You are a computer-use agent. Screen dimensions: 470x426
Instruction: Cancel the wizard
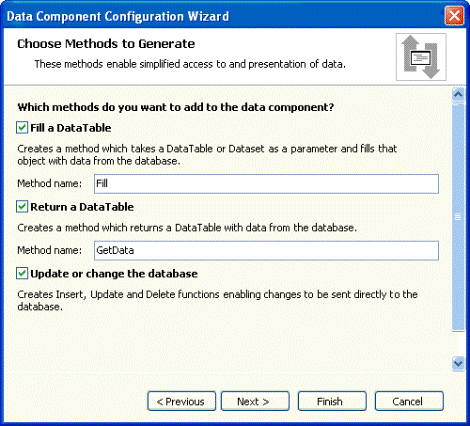409,401
